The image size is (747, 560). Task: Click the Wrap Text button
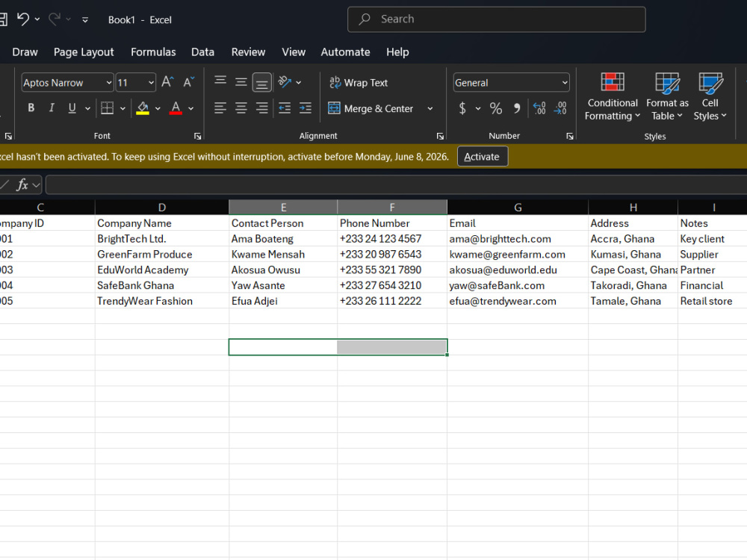[x=359, y=82]
